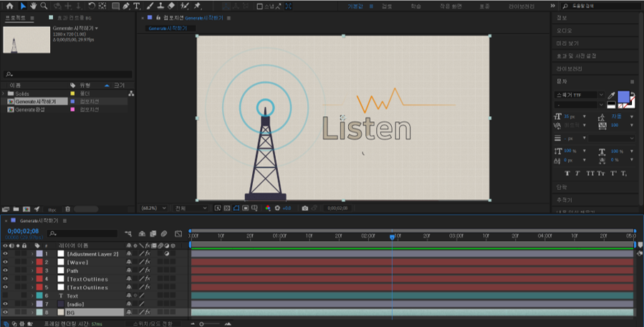Open the viewer resolution dropdown

click(x=191, y=208)
